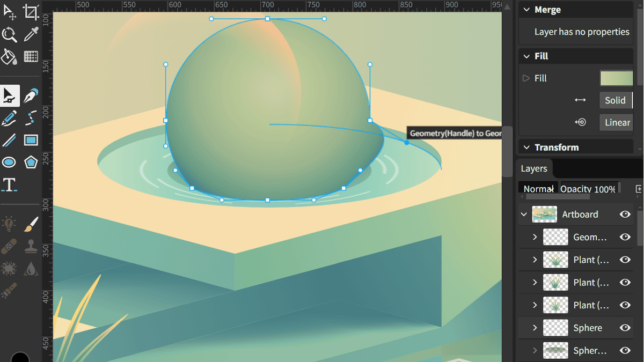Click the dimmed Relight flashlight tool
Viewport: 644px width, 362px height.
10,290
